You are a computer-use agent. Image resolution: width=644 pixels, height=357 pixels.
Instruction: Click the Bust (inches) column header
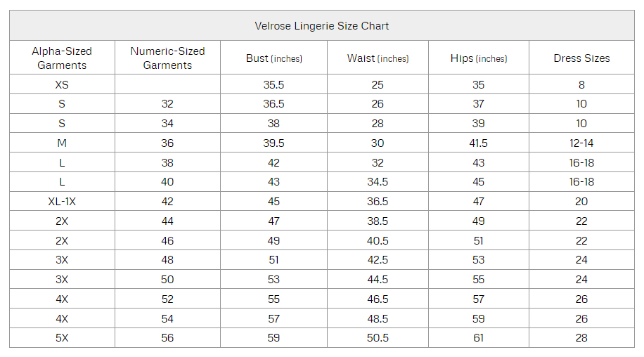tap(273, 58)
